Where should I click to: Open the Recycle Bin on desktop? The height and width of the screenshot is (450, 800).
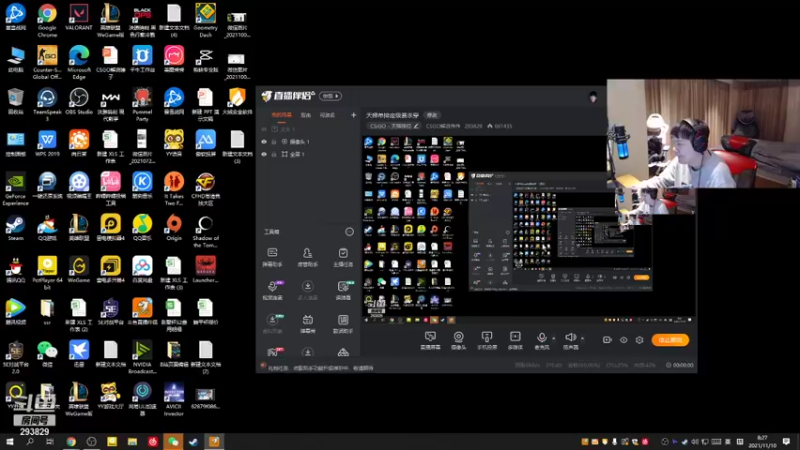coord(15,101)
